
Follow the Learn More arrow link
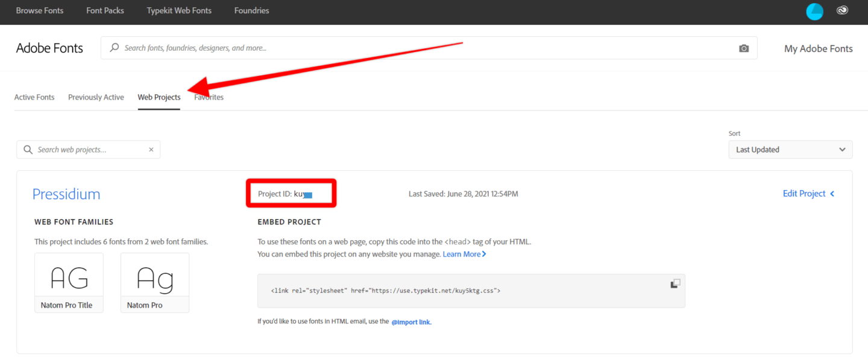pyautogui.click(x=464, y=254)
